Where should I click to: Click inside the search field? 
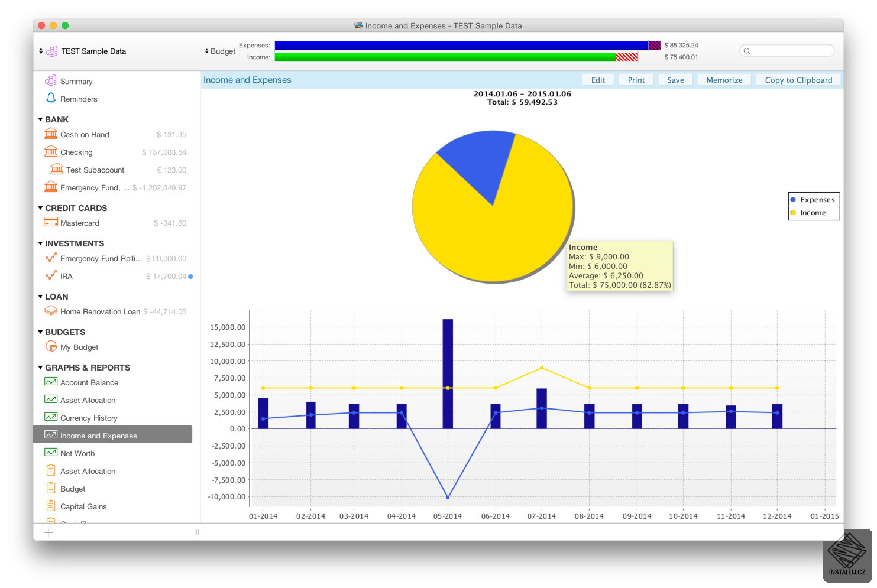pos(787,51)
